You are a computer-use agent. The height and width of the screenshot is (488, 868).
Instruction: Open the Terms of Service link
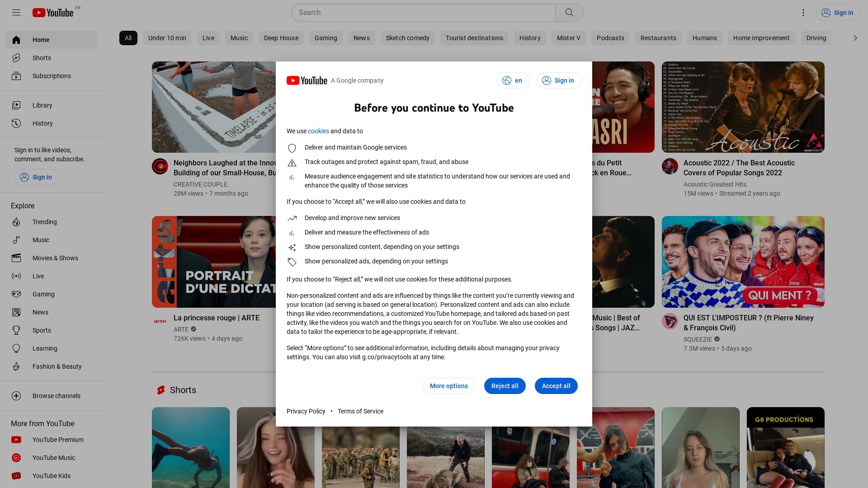tap(360, 411)
